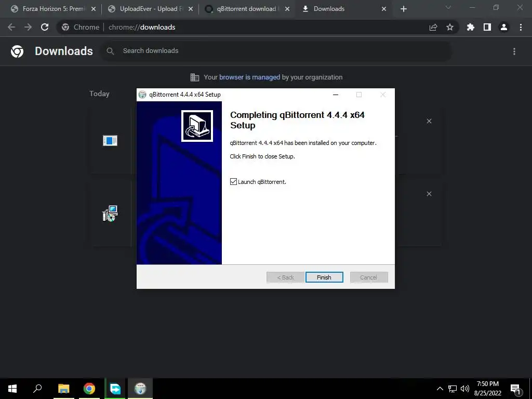Open the clock showing 7:50 PM
Image resolution: width=532 pixels, height=399 pixels.
tap(487, 389)
